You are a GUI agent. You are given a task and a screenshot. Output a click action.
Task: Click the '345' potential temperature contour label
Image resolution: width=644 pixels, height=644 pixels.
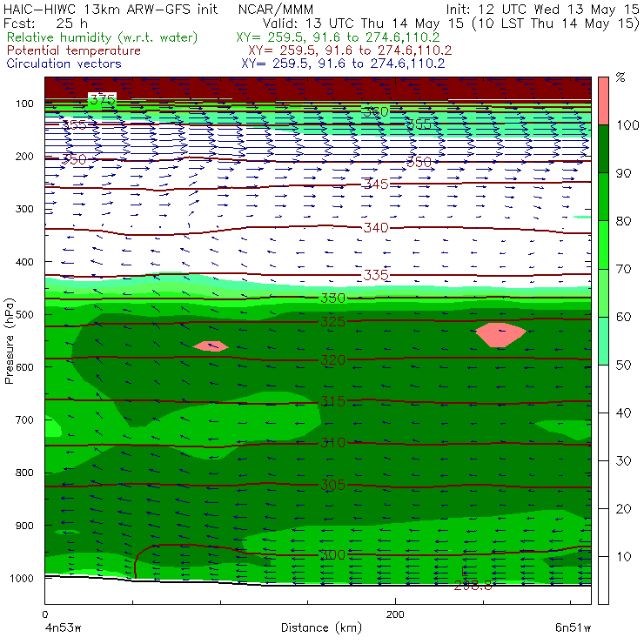pos(376,184)
